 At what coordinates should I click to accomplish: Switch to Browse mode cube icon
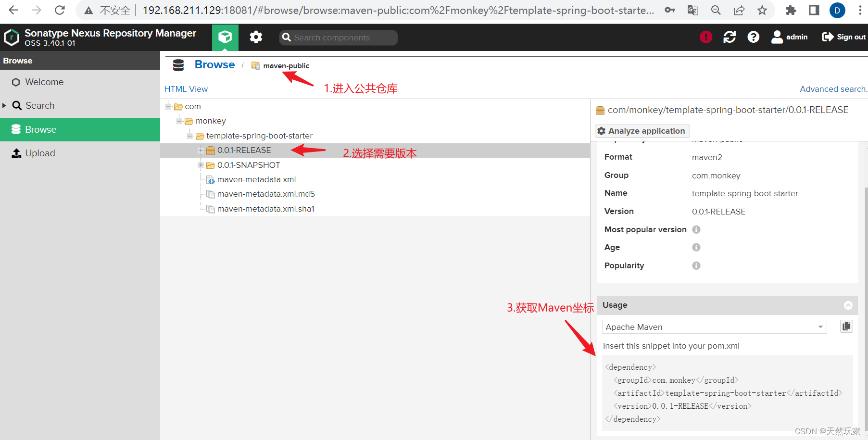[x=225, y=37]
